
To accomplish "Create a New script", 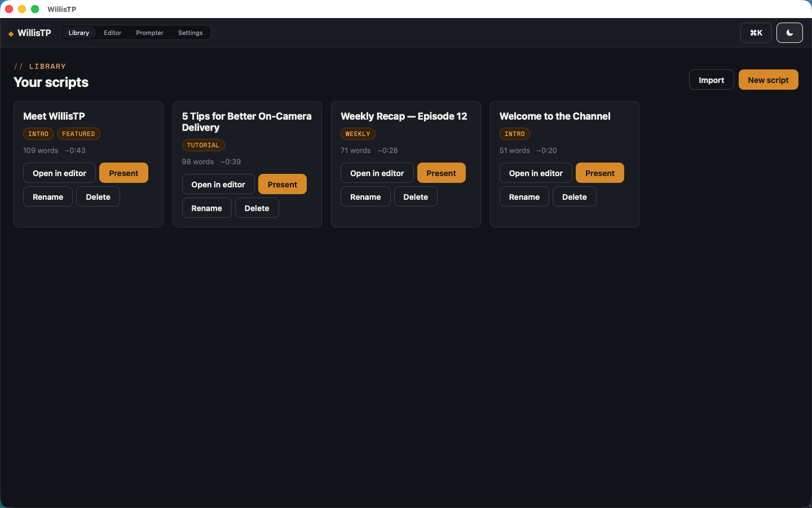I will 768,80.
